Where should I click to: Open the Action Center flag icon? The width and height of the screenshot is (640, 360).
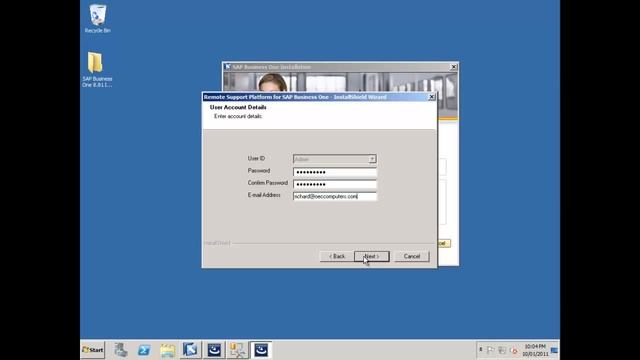(490, 350)
